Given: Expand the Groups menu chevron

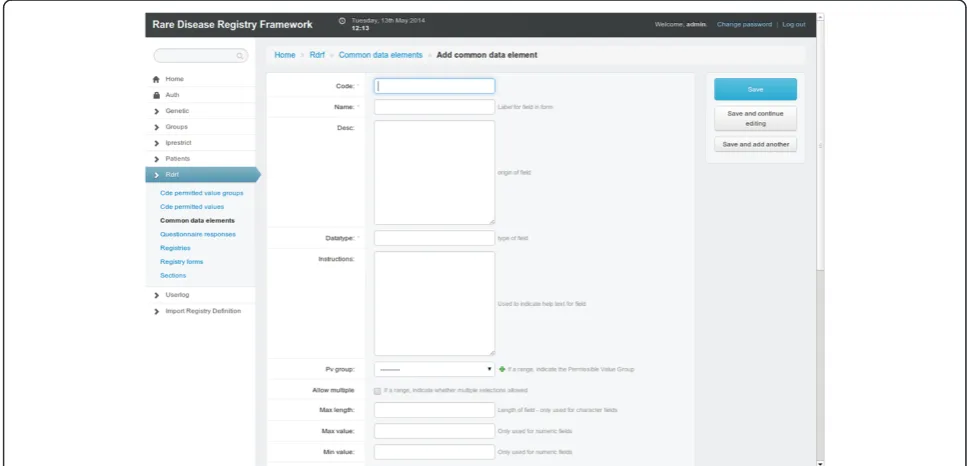Looking at the screenshot, I should (x=156, y=127).
